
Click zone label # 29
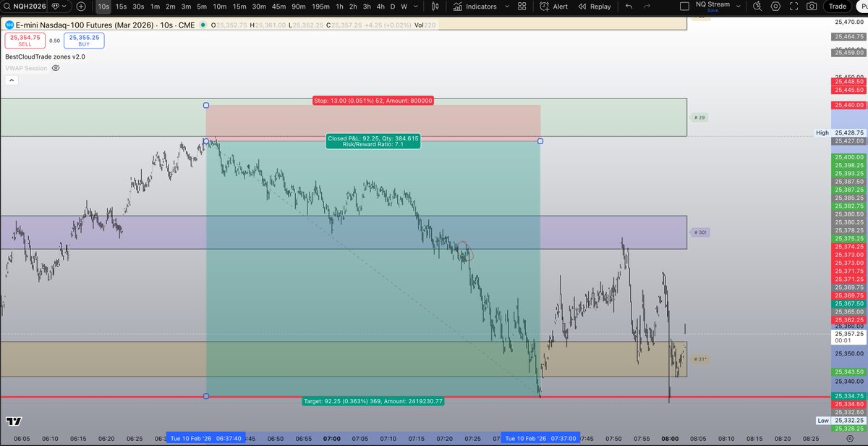click(x=699, y=117)
